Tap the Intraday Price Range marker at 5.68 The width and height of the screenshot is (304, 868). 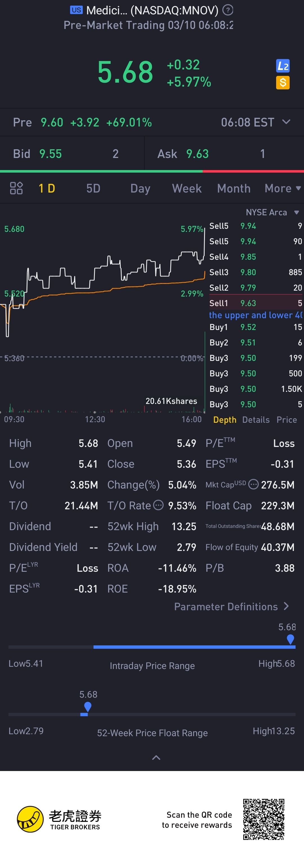290,639
